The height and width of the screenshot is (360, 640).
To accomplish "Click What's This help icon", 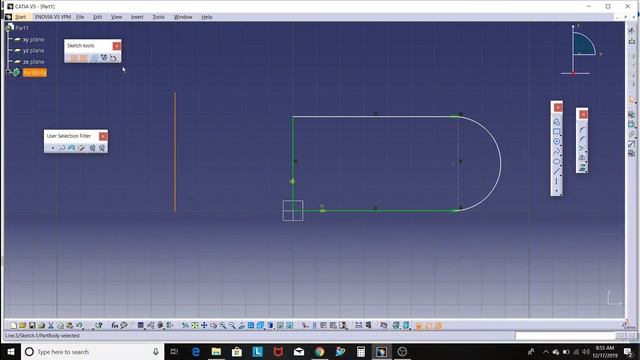I will (x=98, y=325).
